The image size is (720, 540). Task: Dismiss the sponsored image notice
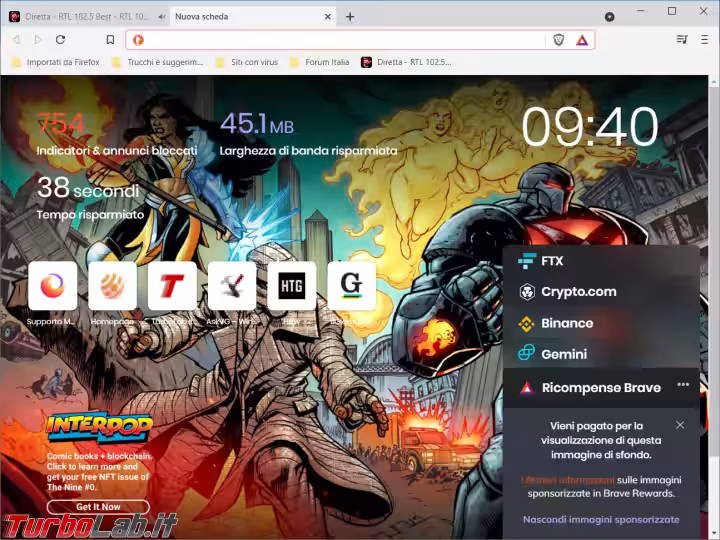click(x=680, y=425)
